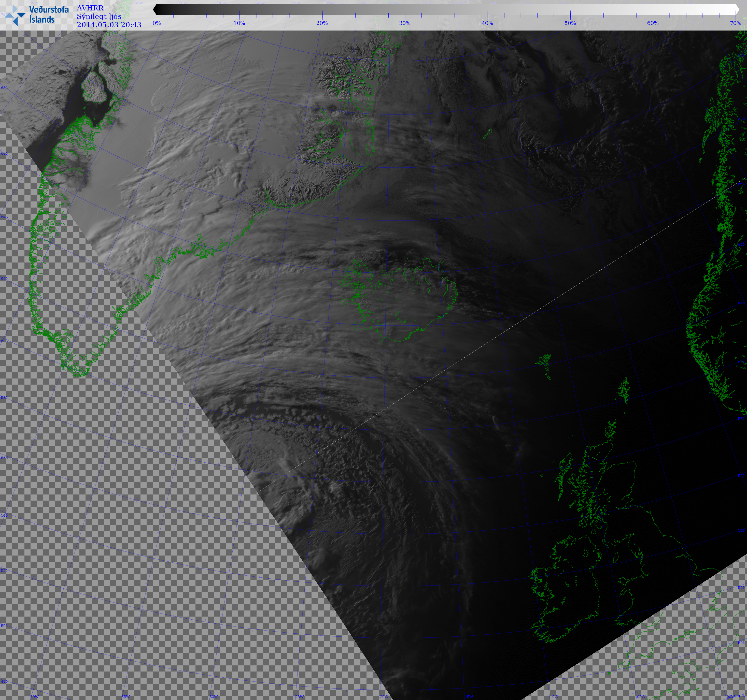
Task: Click the 30% mark on the grayscale scale
Action: [405, 23]
